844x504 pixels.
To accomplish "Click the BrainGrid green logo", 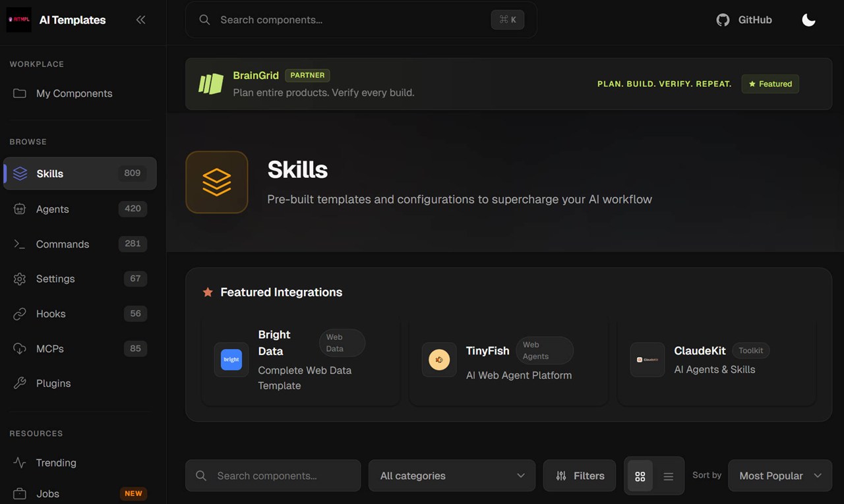I will (211, 84).
